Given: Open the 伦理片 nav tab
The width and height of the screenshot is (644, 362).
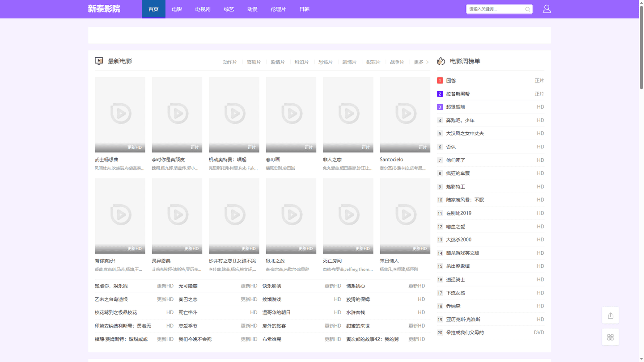Looking at the screenshot, I should click(278, 9).
